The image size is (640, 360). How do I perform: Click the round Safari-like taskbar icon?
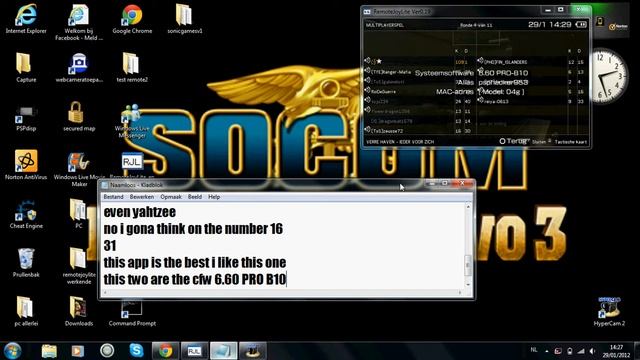[107, 351]
